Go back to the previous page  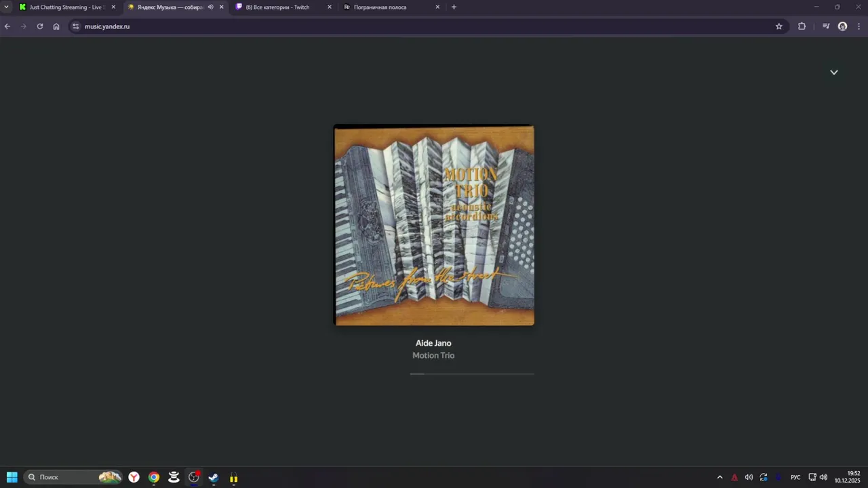coord(7,26)
